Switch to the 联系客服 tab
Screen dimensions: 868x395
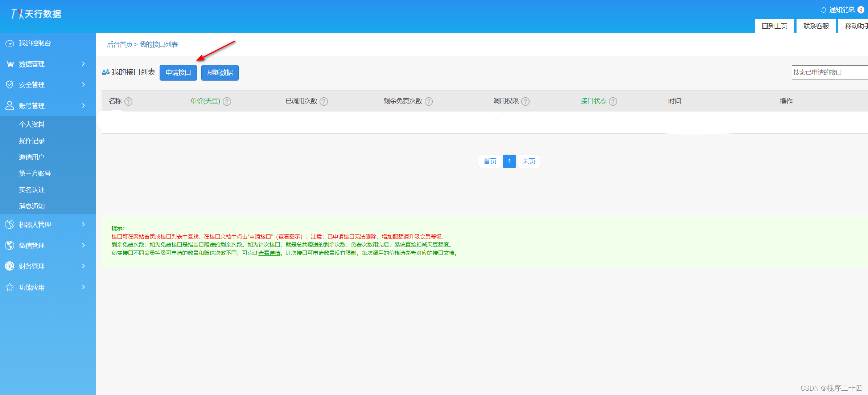point(816,26)
